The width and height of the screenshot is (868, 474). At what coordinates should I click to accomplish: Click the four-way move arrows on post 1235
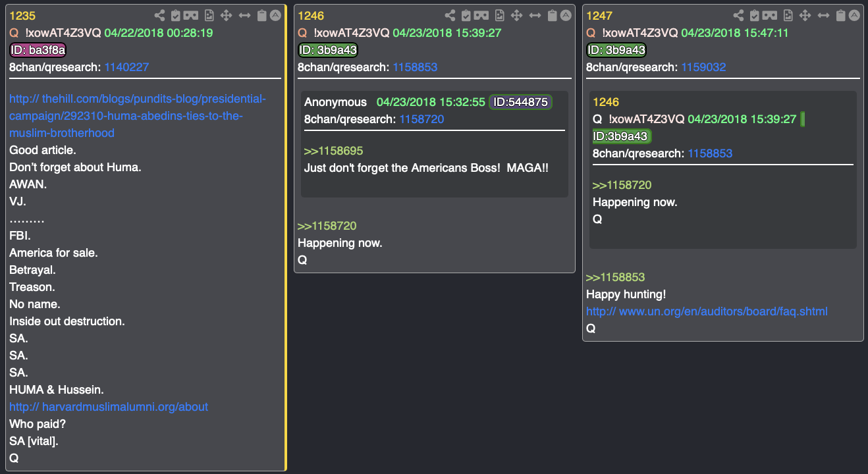[x=227, y=15]
